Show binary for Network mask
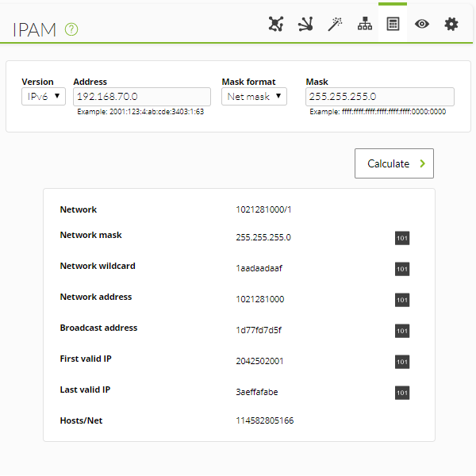 [x=402, y=238]
